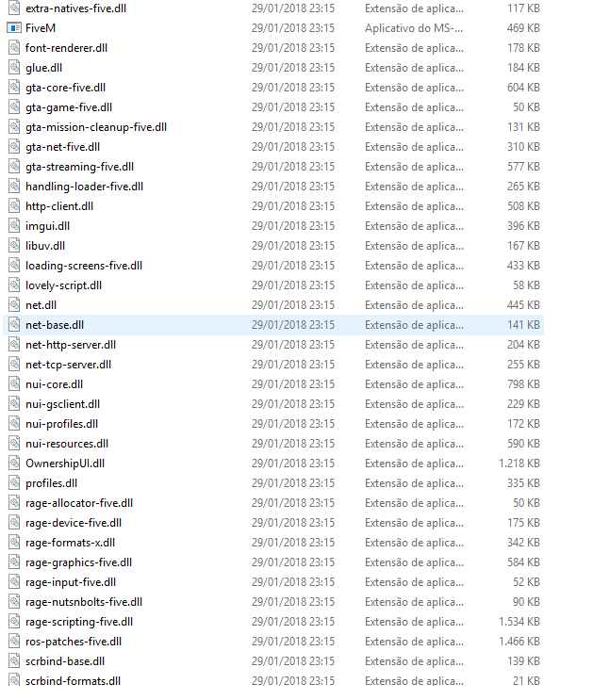Click the 58 KB size of lovely-script.dll
593x700 pixels.
click(x=526, y=285)
